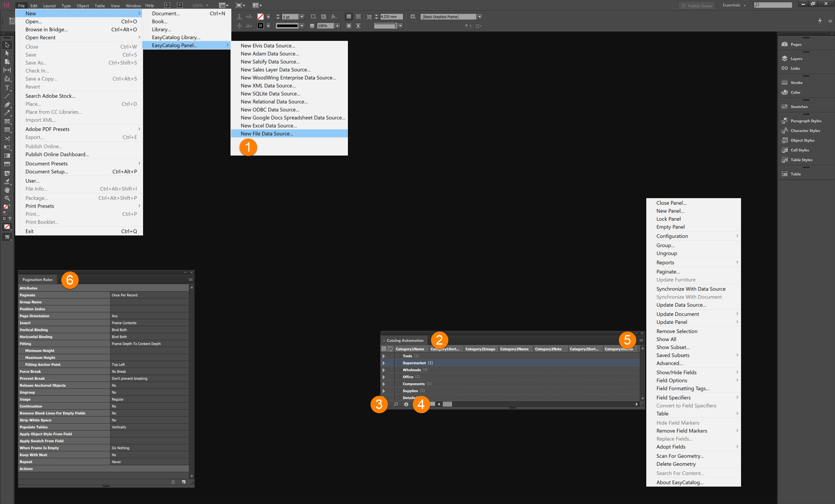Expand the Components group disclosure triangle
The height and width of the screenshot is (504, 835).
pos(384,384)
